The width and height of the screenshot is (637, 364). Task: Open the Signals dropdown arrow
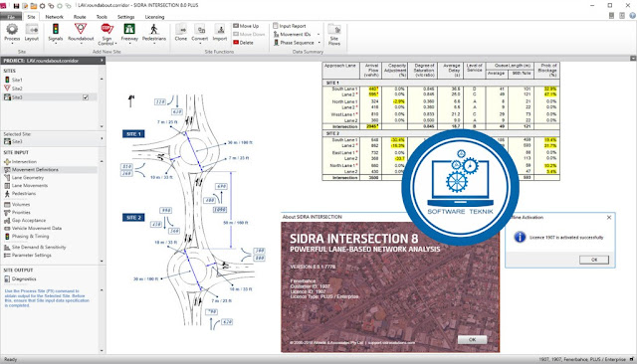(56, 43)
